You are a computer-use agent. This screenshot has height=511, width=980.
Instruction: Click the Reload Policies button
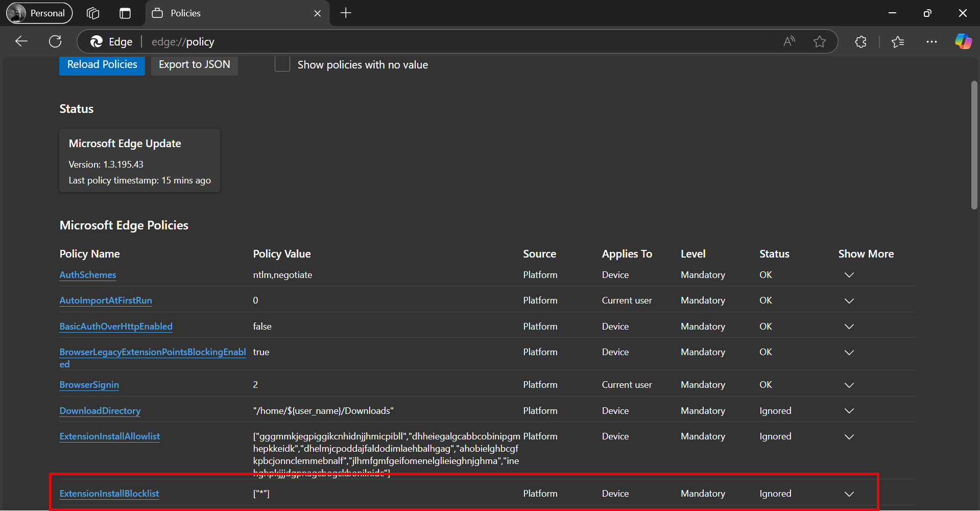[x=102, y=65]
